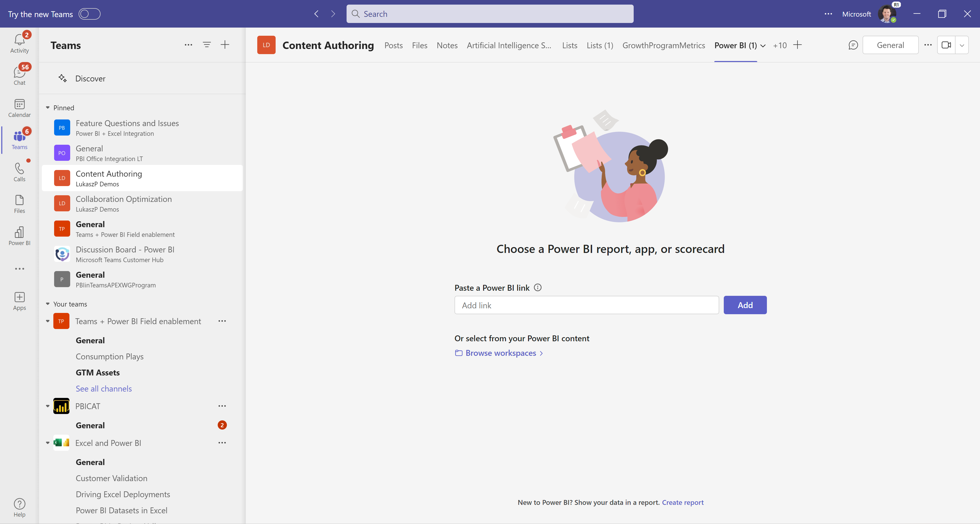Open the GrowthProgramMetrics tab
The height and width of the screenshot is (524, 980).
[x=664, y=45]
